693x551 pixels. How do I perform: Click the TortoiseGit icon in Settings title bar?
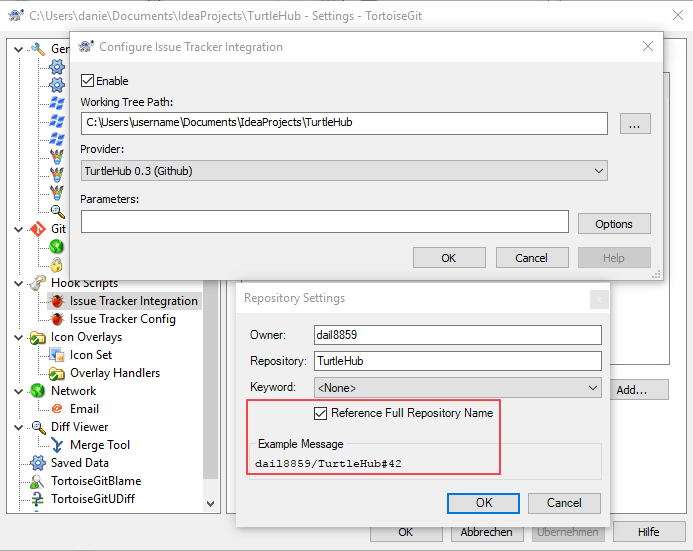[16, 15]
